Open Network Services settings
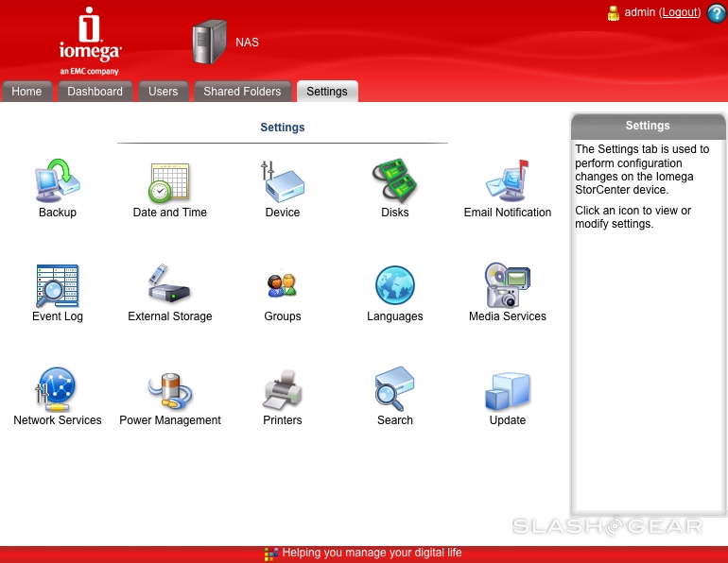 coord(58,389)
